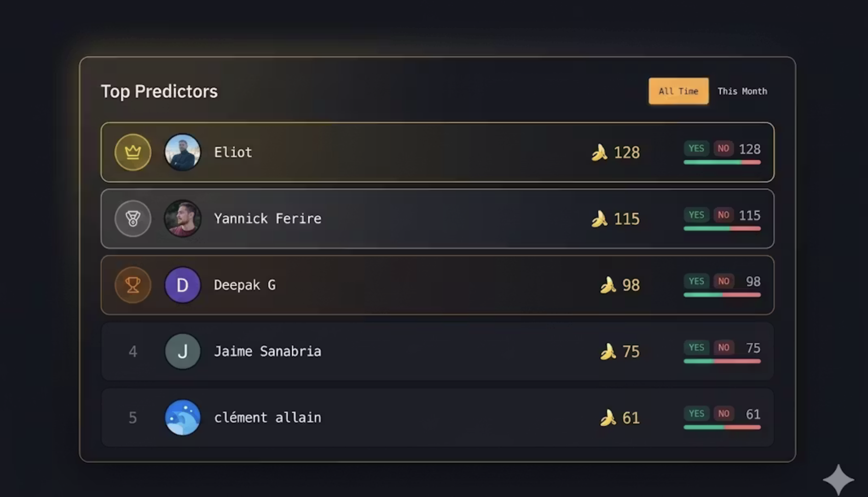The image size is (868, 497).
Task: Click the gold crown rank icon
Action: click(x=133, y=152)
